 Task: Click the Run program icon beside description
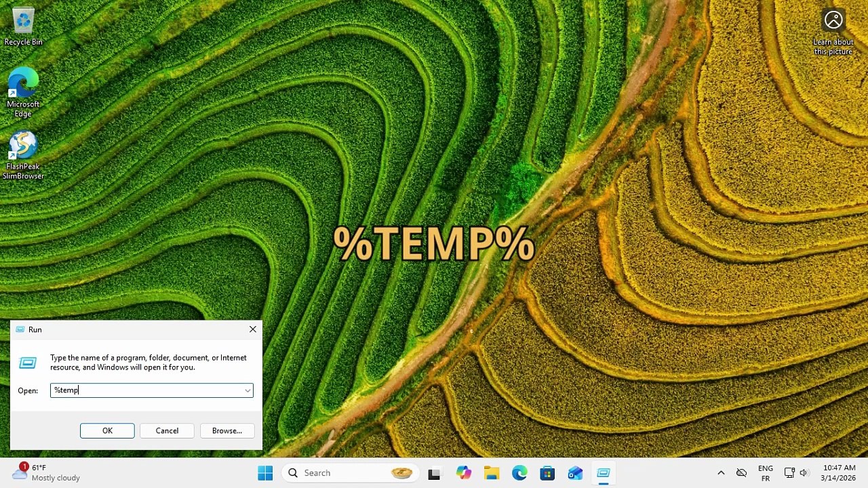[28, 363]
